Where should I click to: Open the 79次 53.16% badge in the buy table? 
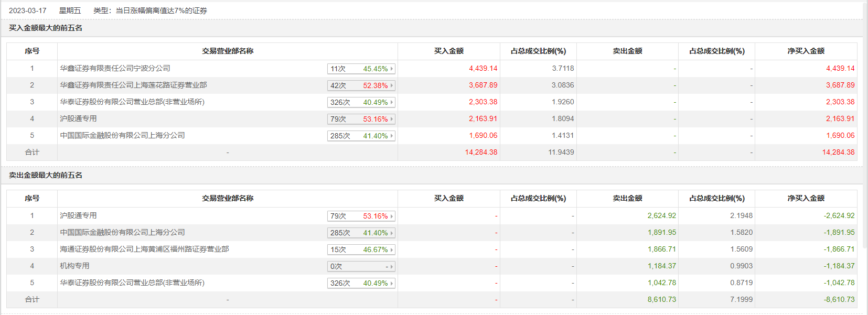click(361, 119)
